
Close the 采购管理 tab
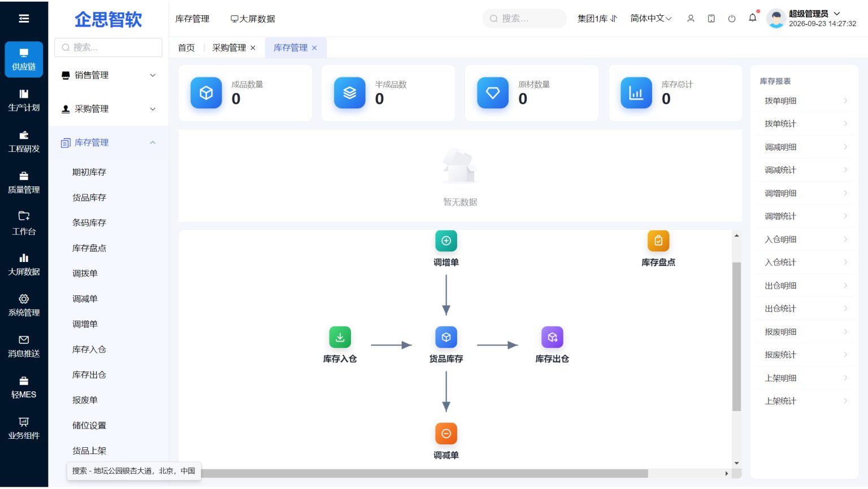[x=253, y=48]
